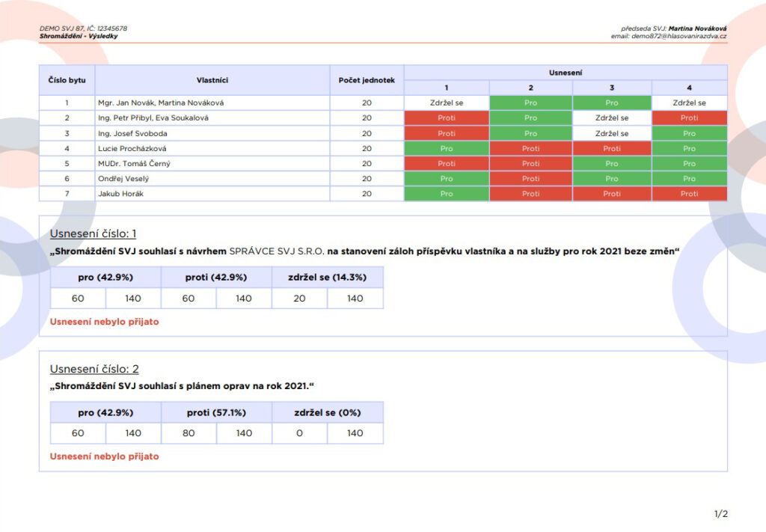Click Jan Novák's green Pro cell under resolution 2
766x532 pixels.
tap(530, 103)
